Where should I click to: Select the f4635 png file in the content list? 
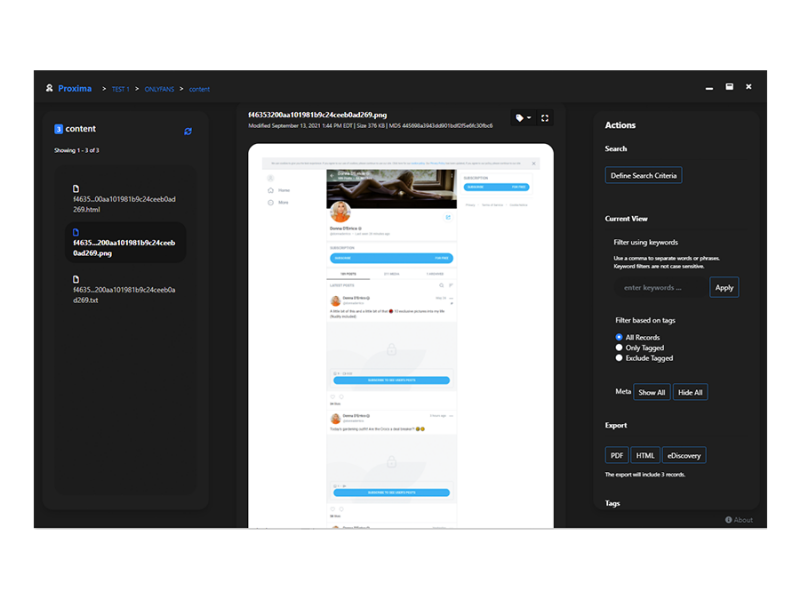[x=125, y=243]
